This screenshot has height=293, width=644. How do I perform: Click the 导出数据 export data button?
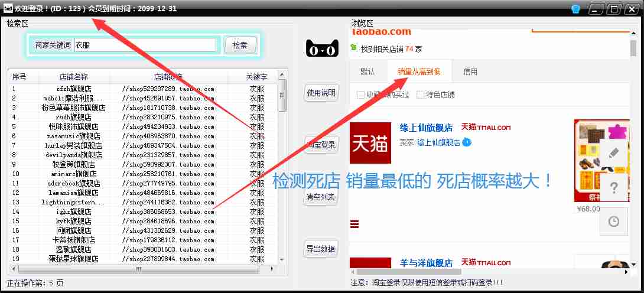321,248
